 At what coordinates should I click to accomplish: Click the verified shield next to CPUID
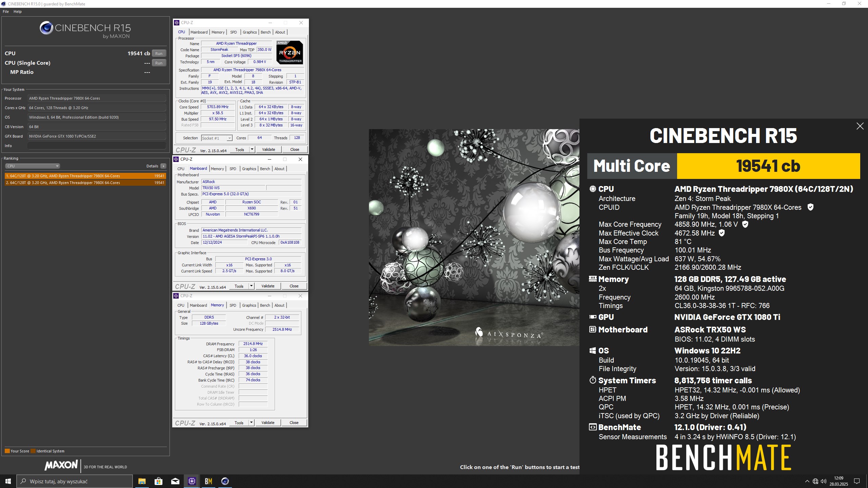pyautogui.click(x=810, y=207)
